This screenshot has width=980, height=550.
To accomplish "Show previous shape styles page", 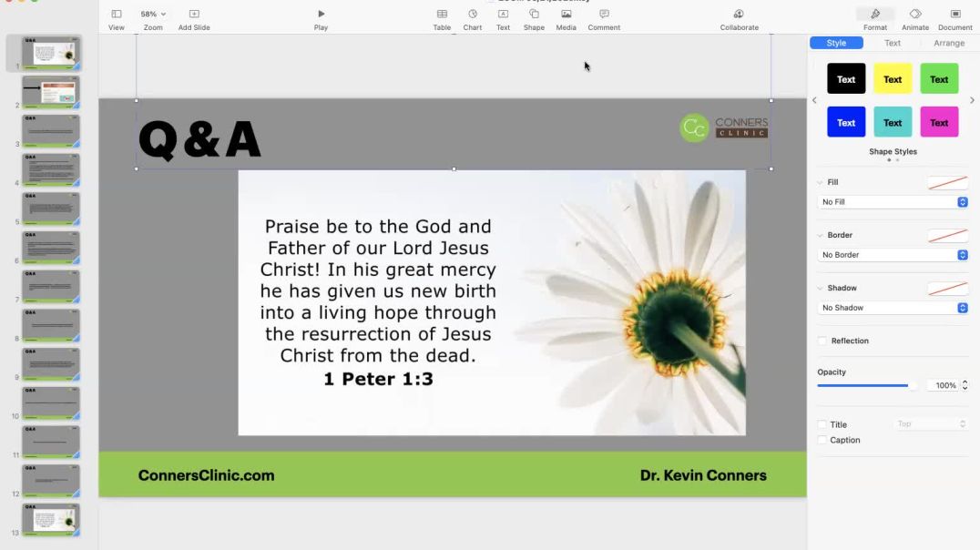I will pyautogui.click(x=813, y=100).
